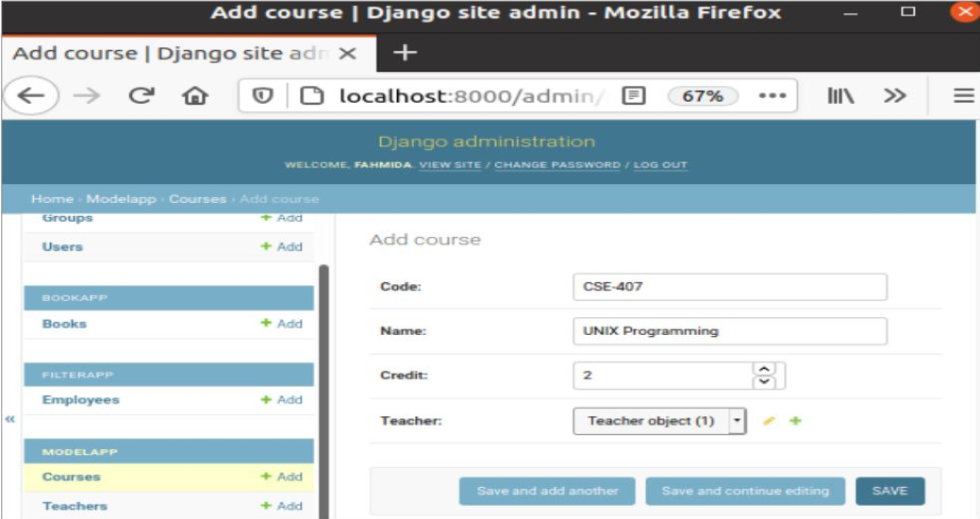Screen dimensions: 980x519
Task: Collapse the sidebar with the « toggle
Action: click(x=10, y=419)
